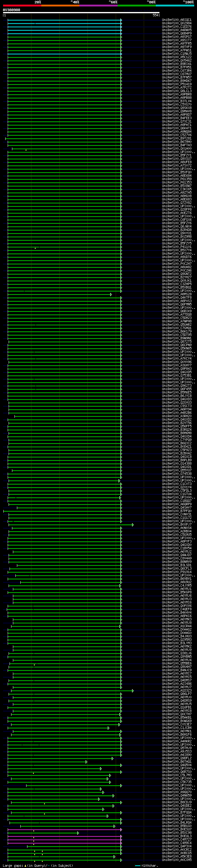197x868 pixels.
Task: Click the UniRef100_B8CDJ9 label
Action: pos(177,802)
